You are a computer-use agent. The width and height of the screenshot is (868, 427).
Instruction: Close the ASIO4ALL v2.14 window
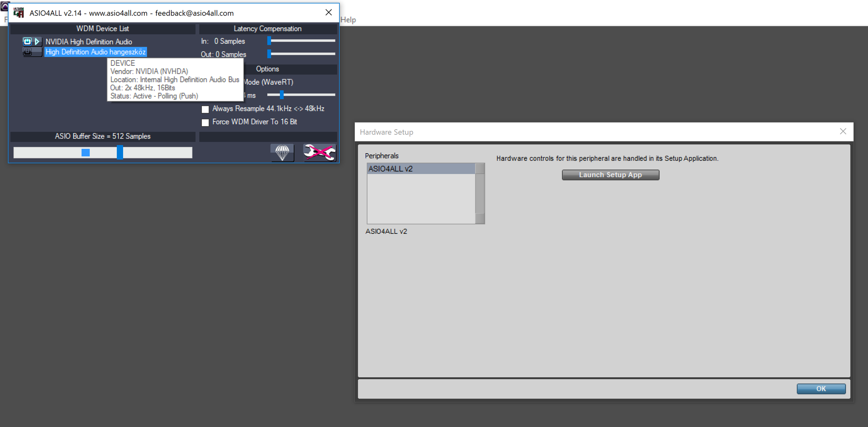coord(329,13)
